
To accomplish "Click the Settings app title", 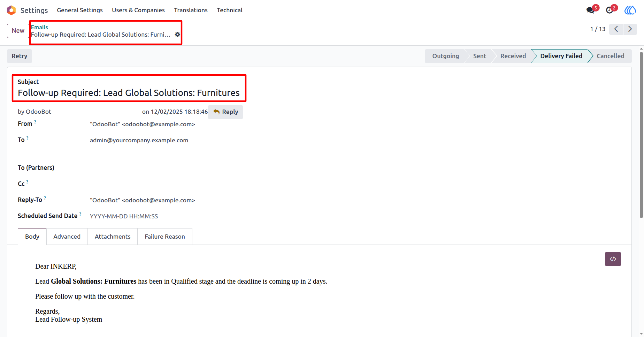I will tap(34, 10).
